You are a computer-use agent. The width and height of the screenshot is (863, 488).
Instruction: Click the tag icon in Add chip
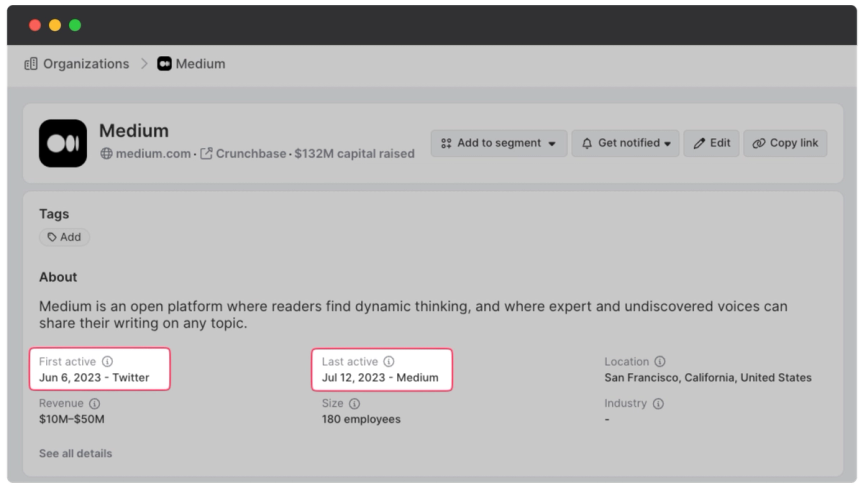[52, 237]
